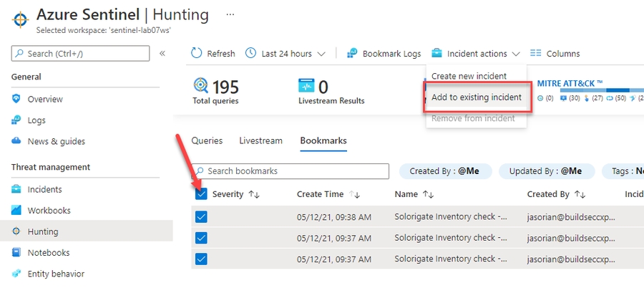Choose Add to existing incident
This screenshot has width=644, height=288.
(476, 97)
